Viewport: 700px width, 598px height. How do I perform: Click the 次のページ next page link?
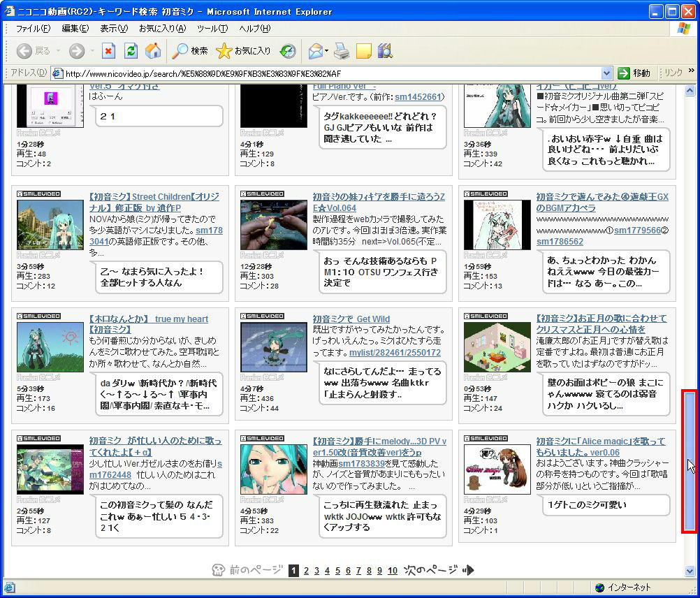click(430, 570)
